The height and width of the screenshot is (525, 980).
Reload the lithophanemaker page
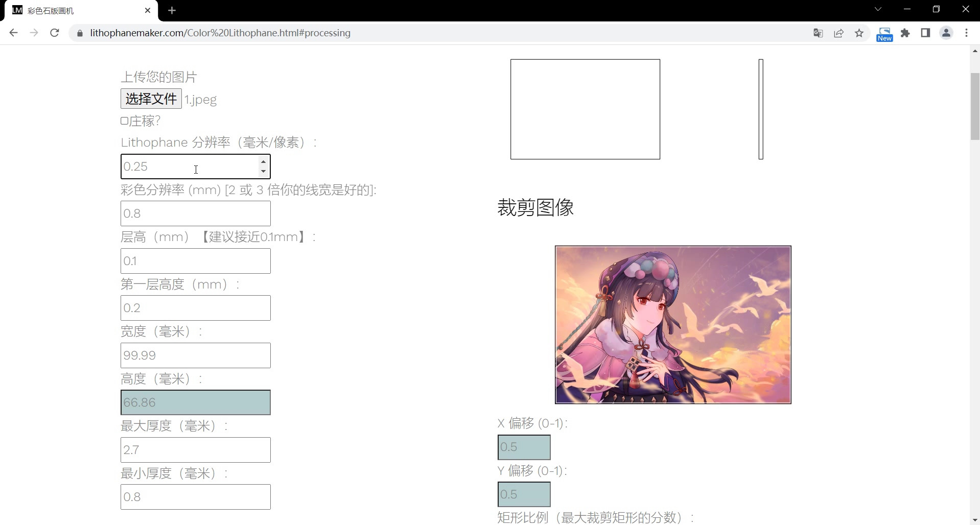pyautogui.click(x=55, y=33)
